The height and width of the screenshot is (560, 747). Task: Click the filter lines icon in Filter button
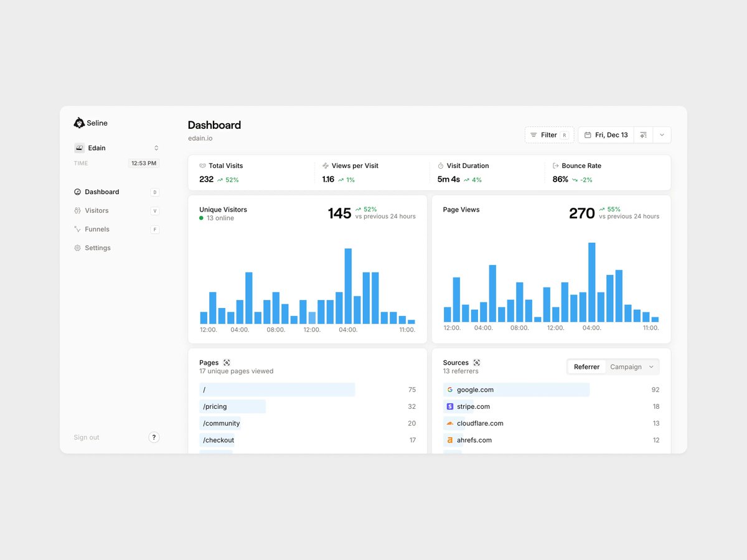click(533, 135)
